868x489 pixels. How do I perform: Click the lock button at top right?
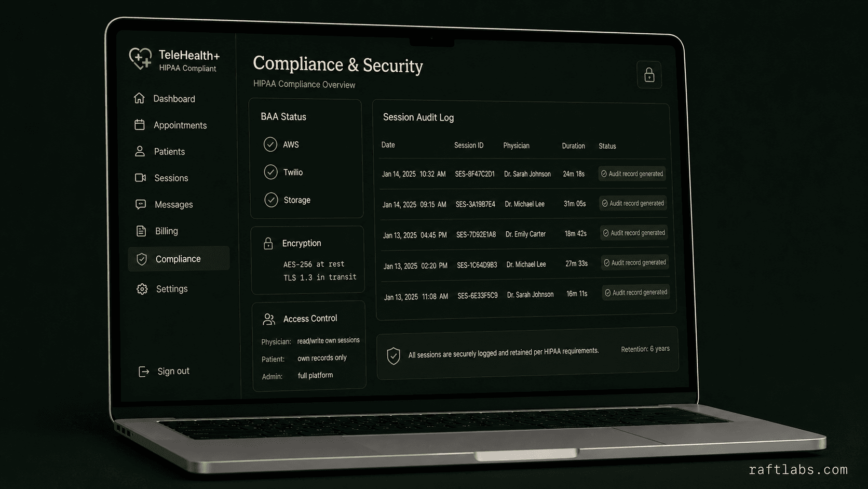(649, 75)
